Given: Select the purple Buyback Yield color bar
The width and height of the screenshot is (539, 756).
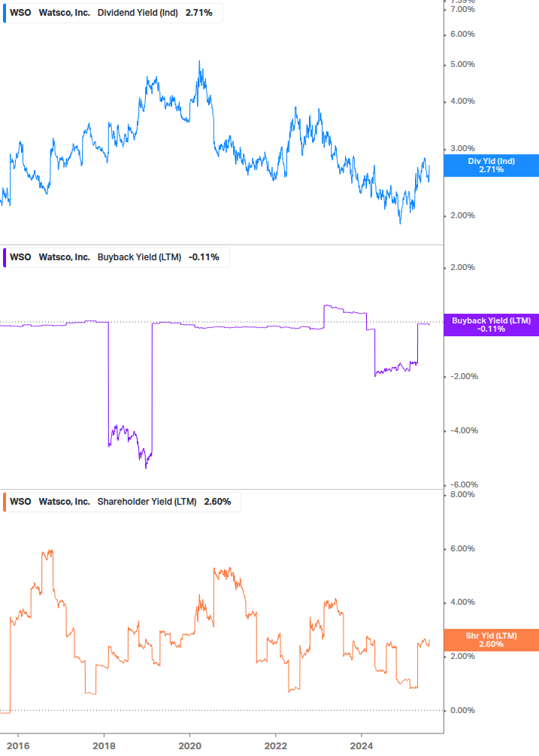Looking at the screenshot, I should click(5, 257).
